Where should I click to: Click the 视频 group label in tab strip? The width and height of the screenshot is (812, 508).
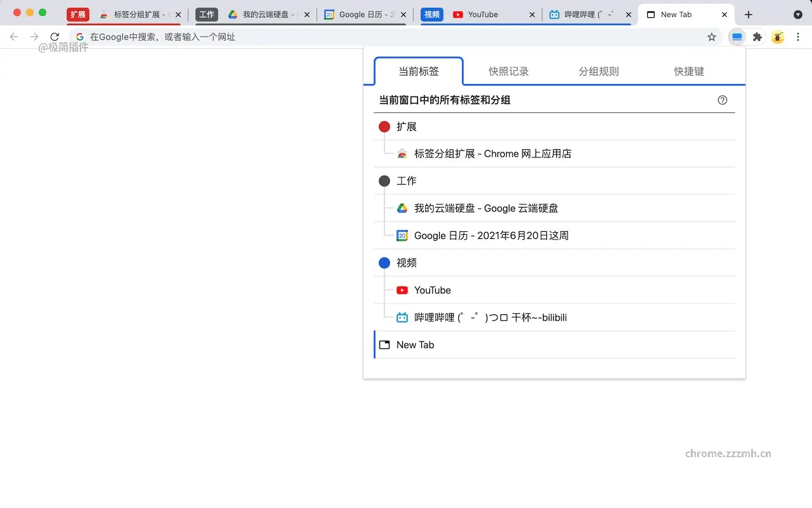(x=431, y=14)
